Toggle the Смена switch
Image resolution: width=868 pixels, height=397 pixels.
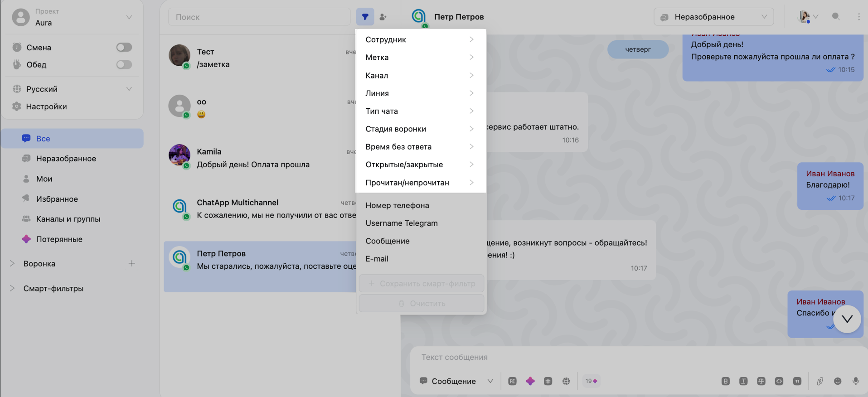[x=124, y=47]
